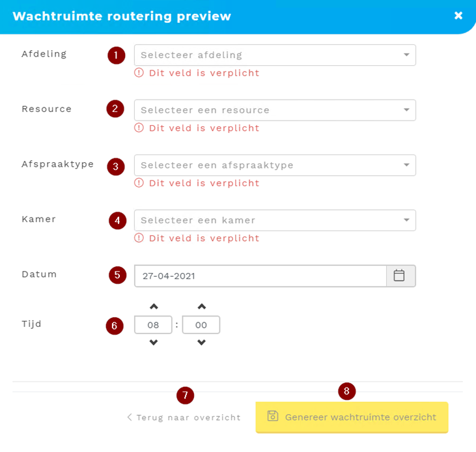Decrease the minutes with down arrow
Image resolution: width=476 pixels, height=452 pixels.
(x=202, y=343)
